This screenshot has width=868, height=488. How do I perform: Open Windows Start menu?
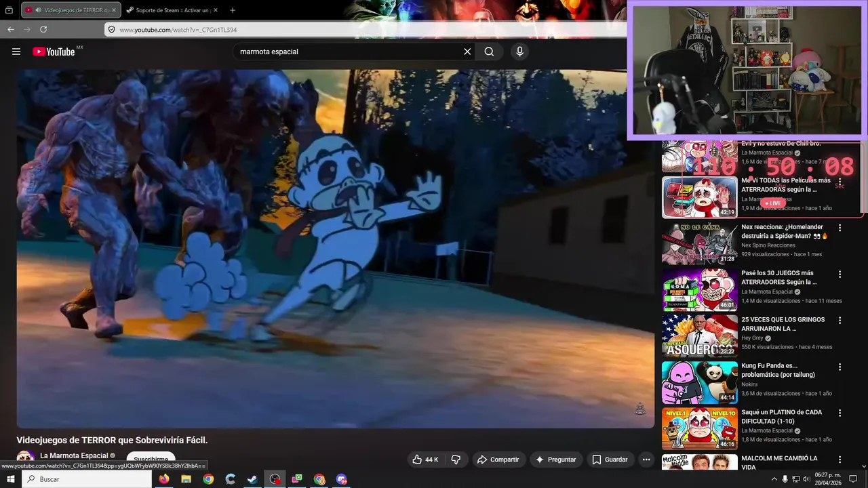tap(10, 479)
